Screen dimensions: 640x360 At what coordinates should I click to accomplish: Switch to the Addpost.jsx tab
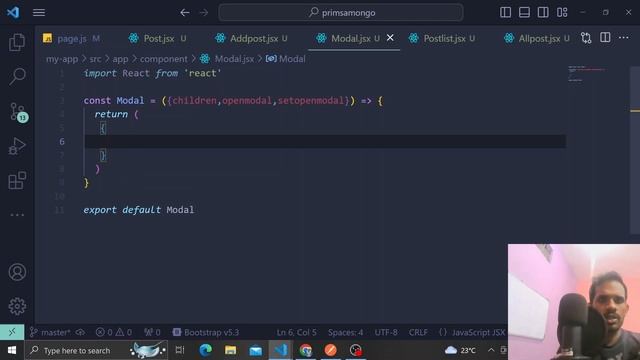(x=253, y=38)
